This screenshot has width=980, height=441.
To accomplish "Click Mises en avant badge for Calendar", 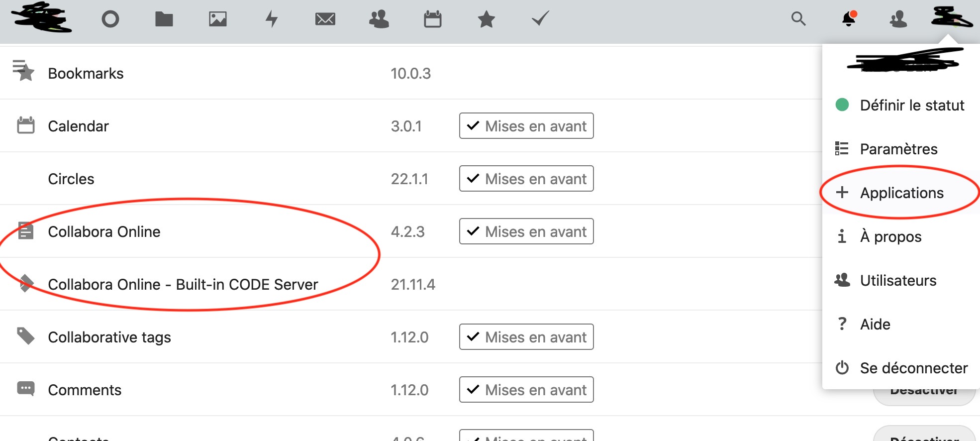I will pos(526,126).
